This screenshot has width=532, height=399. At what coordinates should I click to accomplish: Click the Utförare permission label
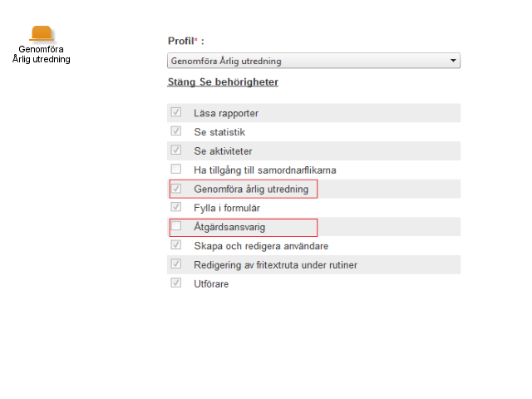pyautogui.click(x=211, y=284)
